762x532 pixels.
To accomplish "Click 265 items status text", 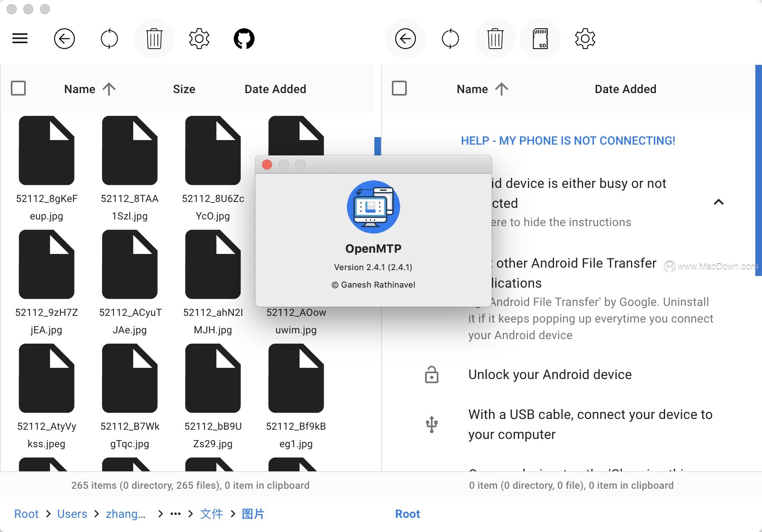I will (190, 485).
